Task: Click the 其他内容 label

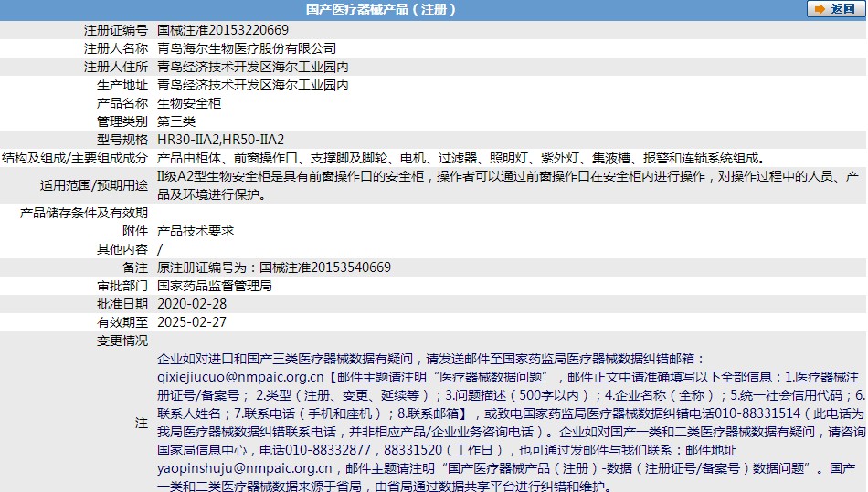Action: (x=122, y=249)
